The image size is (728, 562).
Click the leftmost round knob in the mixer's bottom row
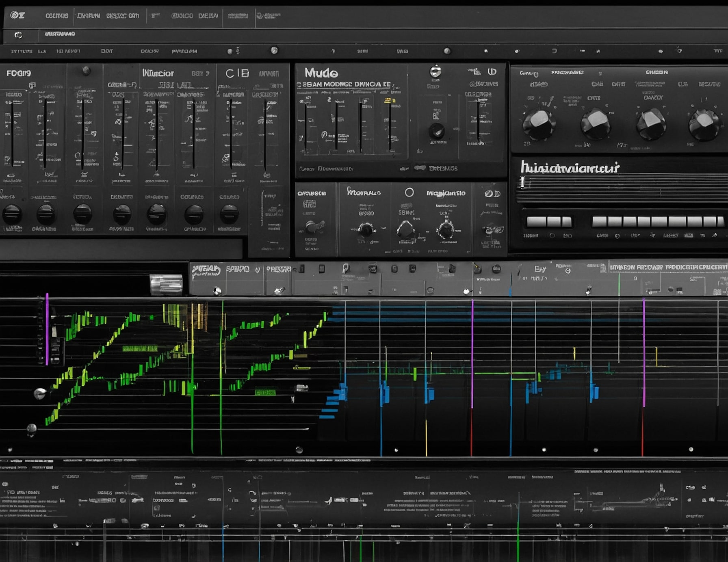[x=12, y=214]
